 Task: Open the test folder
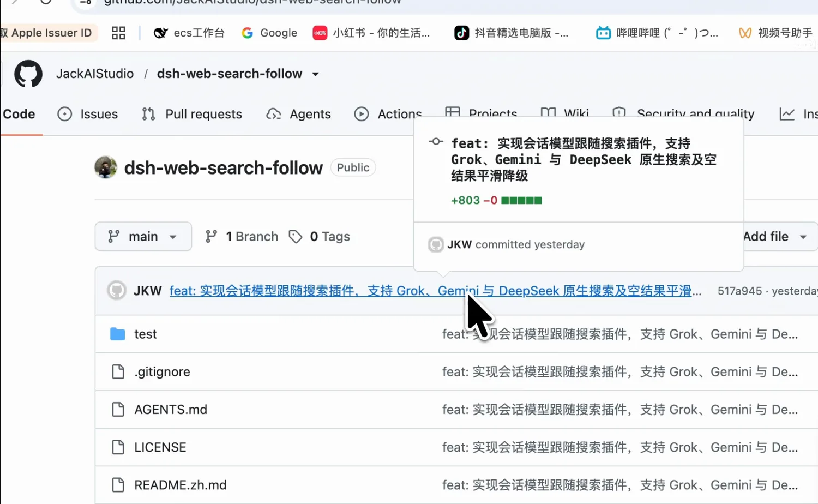(x=145, y=334)
